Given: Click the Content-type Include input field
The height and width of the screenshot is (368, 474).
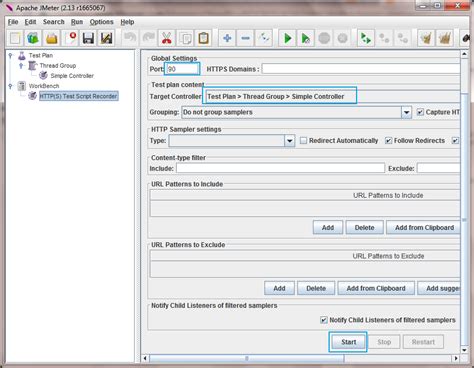Looking at the screenshot, I should point(280,168).
